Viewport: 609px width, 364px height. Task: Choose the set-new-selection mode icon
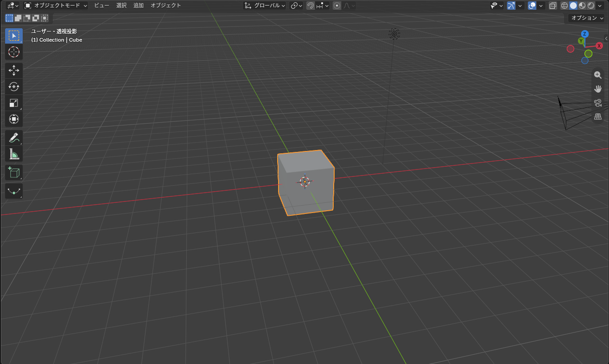pos(9,18)
